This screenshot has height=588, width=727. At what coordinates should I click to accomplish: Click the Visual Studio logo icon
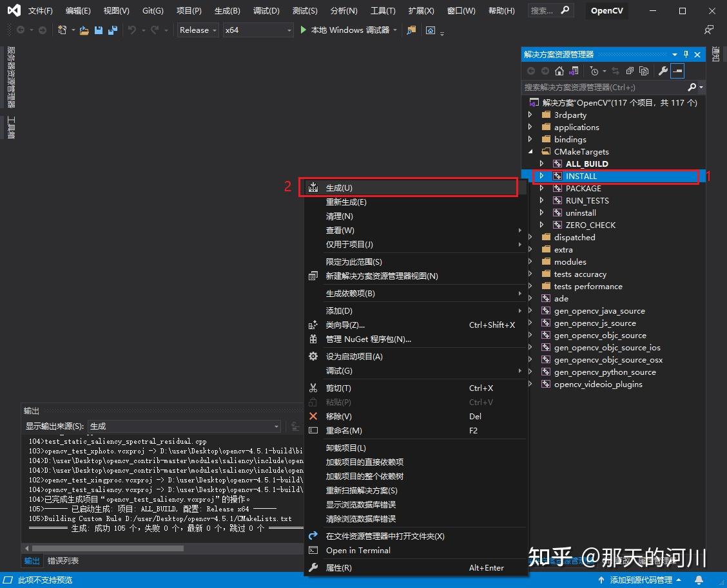14,10
